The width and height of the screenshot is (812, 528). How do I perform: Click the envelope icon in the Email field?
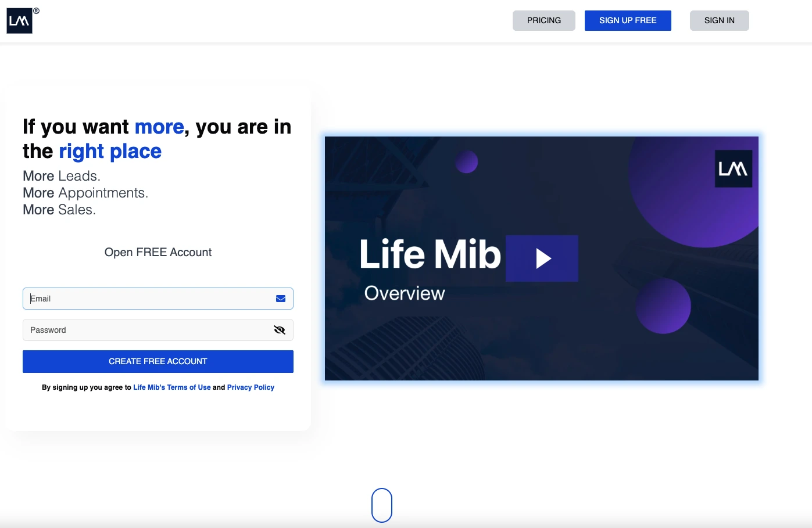coord(281,298)
